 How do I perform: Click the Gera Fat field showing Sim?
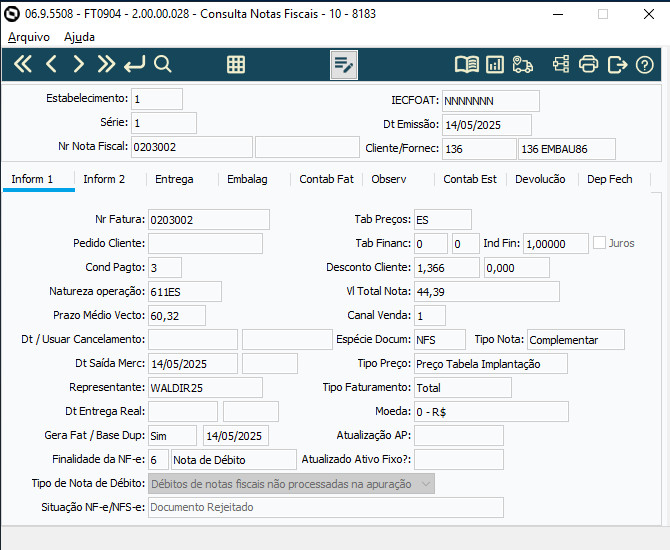[x=173, y=435]
